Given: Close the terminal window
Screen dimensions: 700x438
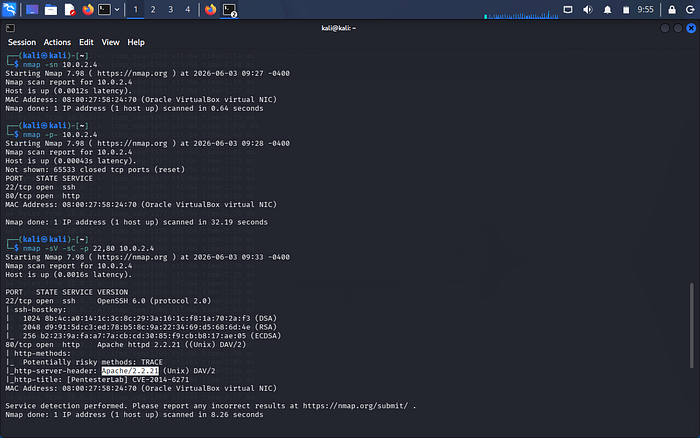Looking at the screenshot, I should click(691, 28).
